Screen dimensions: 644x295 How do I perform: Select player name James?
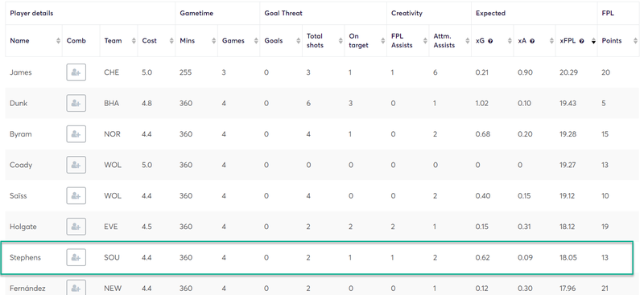pyautogui.click(x=21, y=72)
